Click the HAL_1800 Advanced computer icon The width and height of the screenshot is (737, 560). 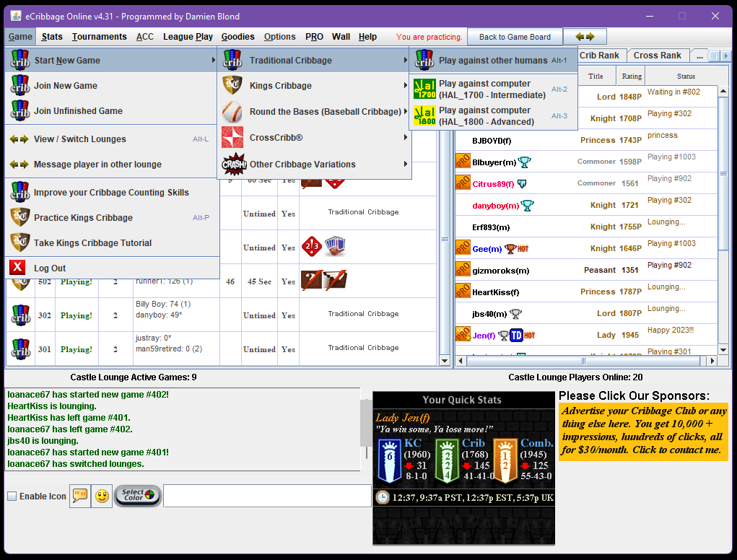point(424,116)
